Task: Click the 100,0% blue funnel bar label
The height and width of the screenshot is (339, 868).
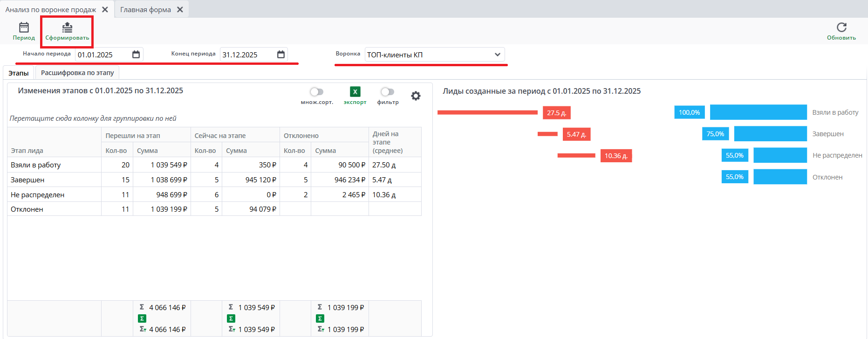Action: pos(689,112)
